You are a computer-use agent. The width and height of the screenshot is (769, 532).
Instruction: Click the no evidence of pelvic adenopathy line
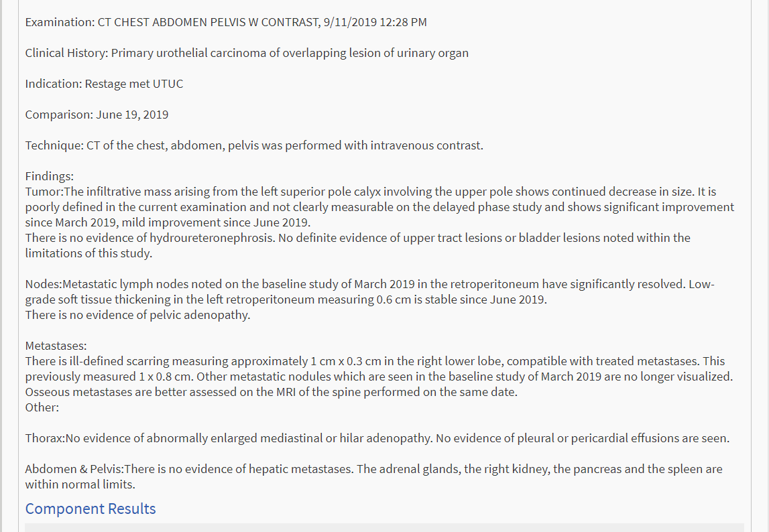pos(138,315)
